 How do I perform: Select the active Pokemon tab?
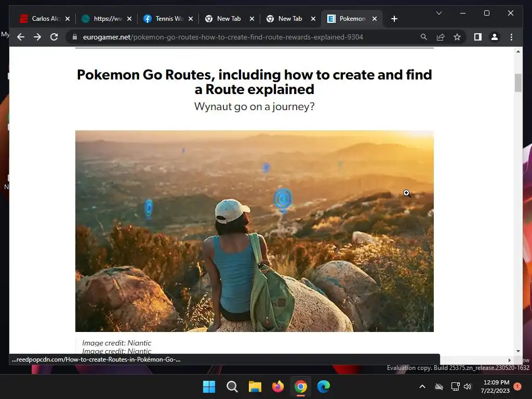pyautogui.click(x=352, y=19)
